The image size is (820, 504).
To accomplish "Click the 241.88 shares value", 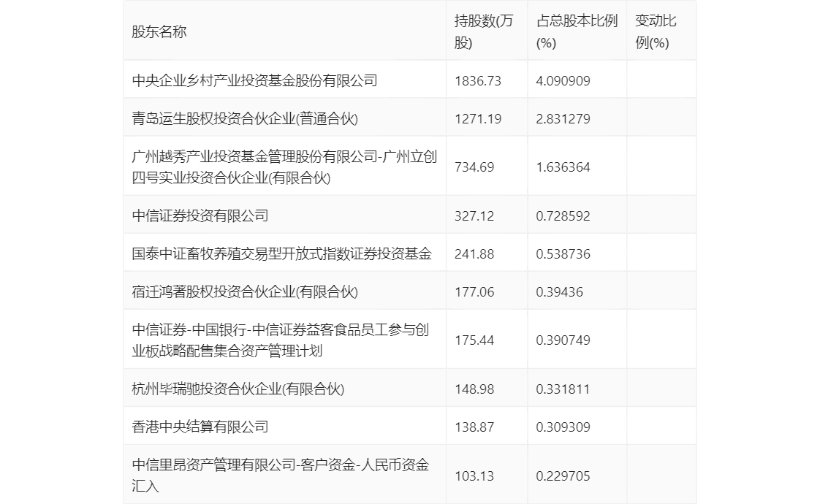I will pyautogui.click(x=474, y=254).
